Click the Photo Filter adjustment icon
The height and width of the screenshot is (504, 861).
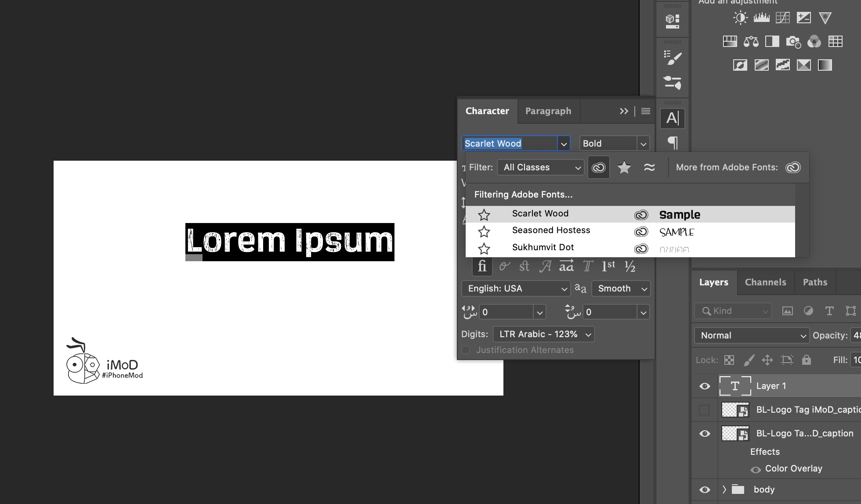click(x=793, y=42)
